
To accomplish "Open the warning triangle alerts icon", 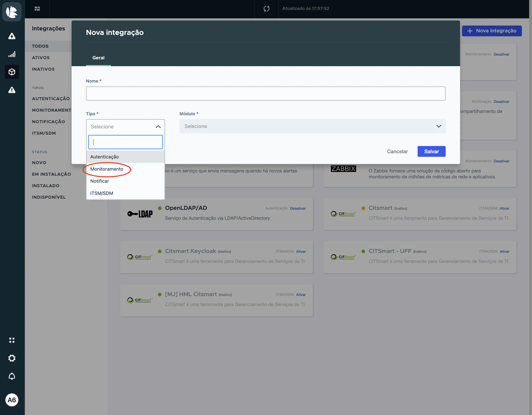I will (12, 90).
